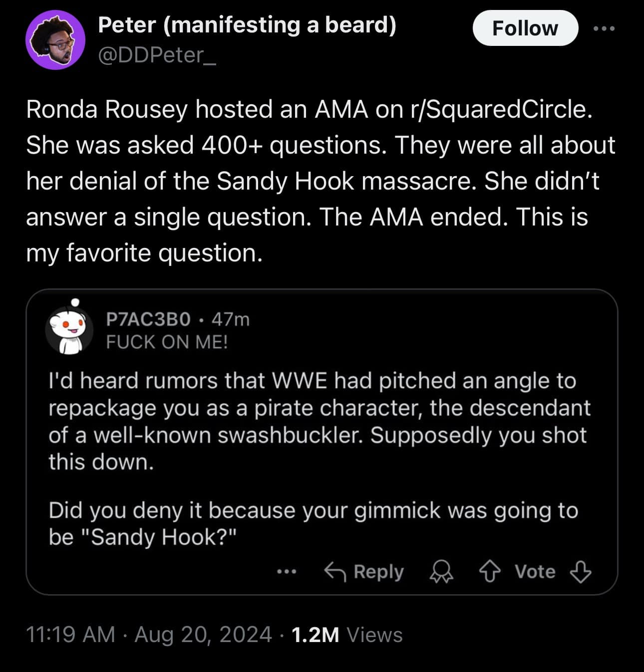Image resolution: width=644 pixels, height=672 pixels.
Task: Downvote the Reddit comment
Action: coord(580,572)
